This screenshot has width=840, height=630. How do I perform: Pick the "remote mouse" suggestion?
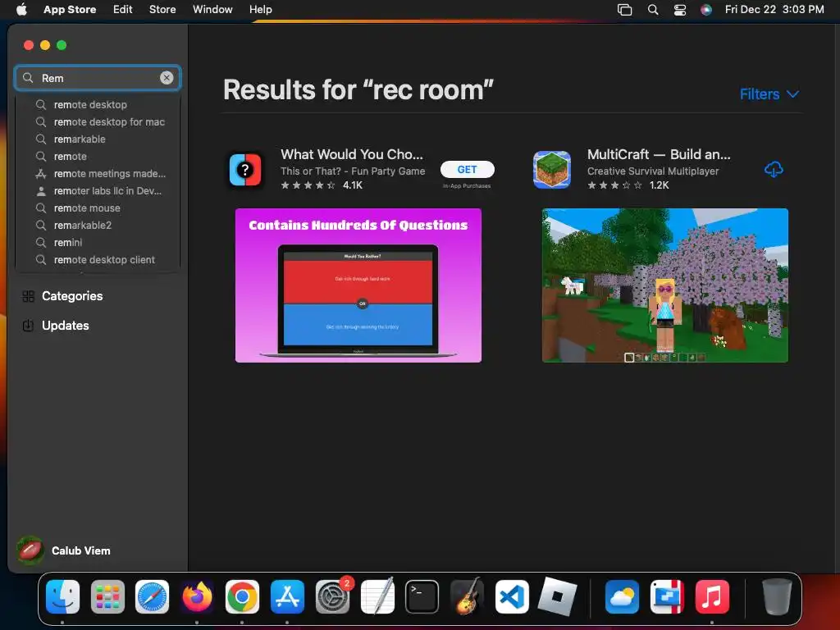click(98, 208)
